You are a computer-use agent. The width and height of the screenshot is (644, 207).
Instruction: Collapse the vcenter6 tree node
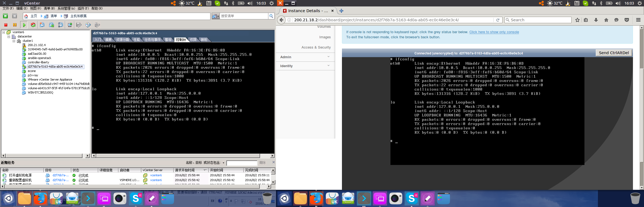[x=4, y=32]
